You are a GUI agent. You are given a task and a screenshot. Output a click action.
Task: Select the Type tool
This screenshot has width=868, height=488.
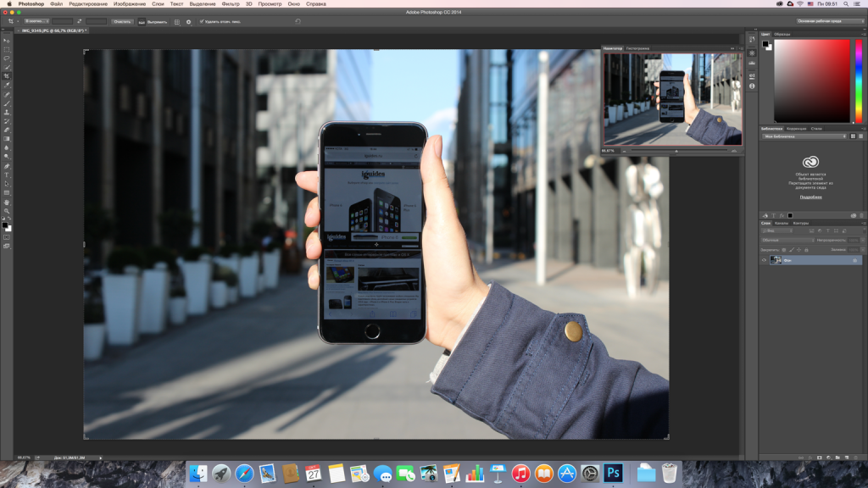click(7, 175)
